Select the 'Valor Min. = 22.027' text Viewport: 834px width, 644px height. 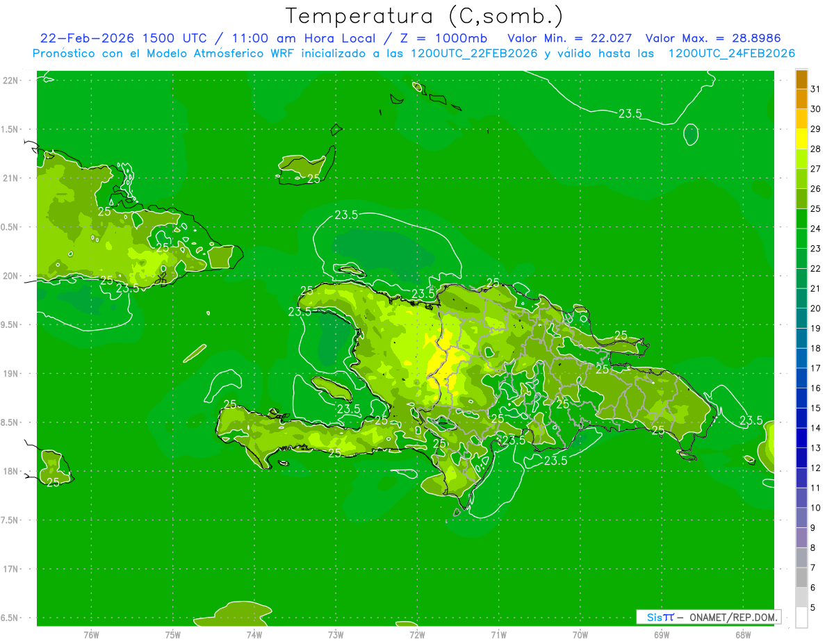coord(570,38)
